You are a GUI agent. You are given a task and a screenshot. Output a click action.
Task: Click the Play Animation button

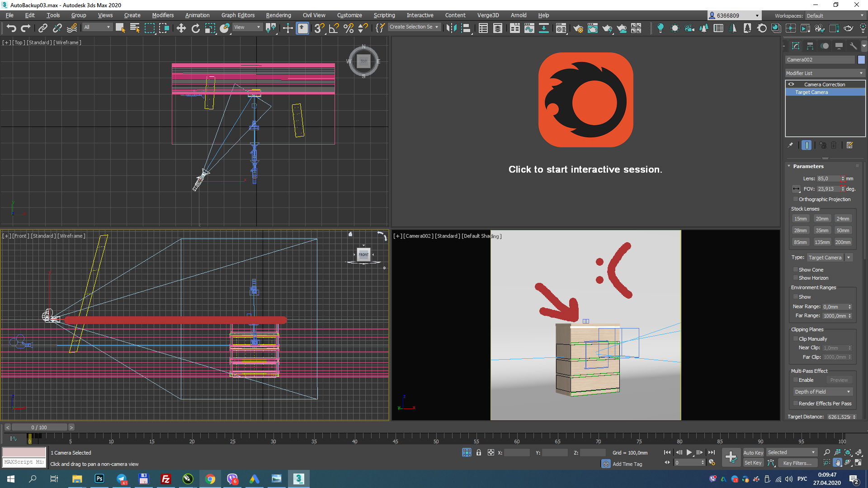tap(689, 452)
